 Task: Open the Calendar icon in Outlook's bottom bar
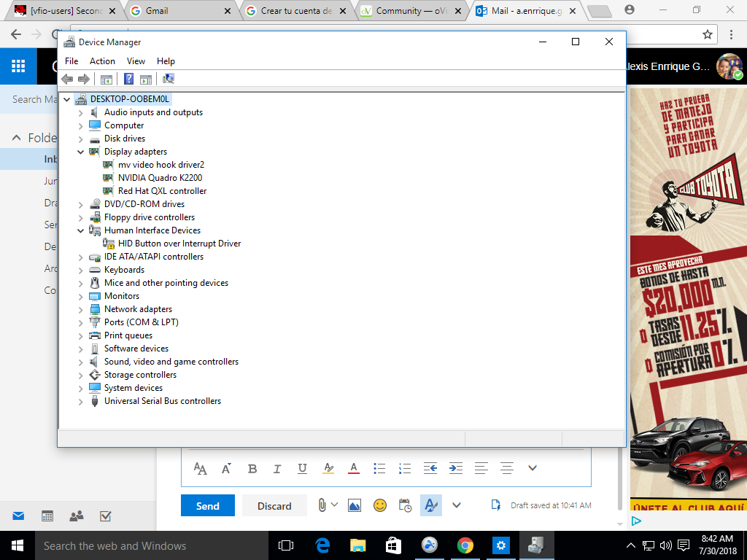[47, 516]
